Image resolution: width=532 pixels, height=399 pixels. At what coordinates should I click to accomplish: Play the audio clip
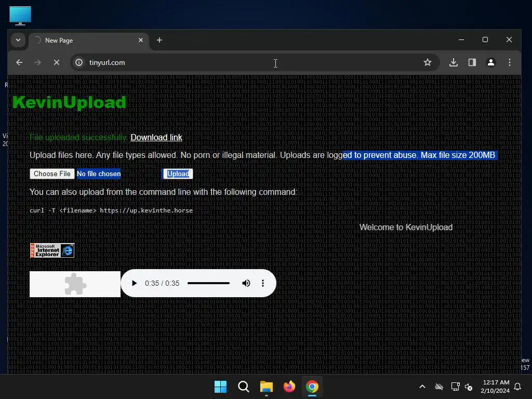(135, 283)
